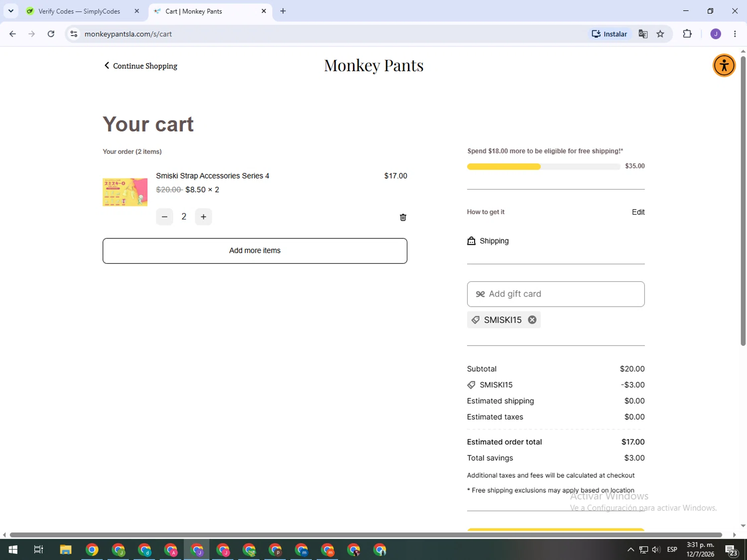
Task: Remove the applied SMISKI15 coupon chip
Action: 532,320
